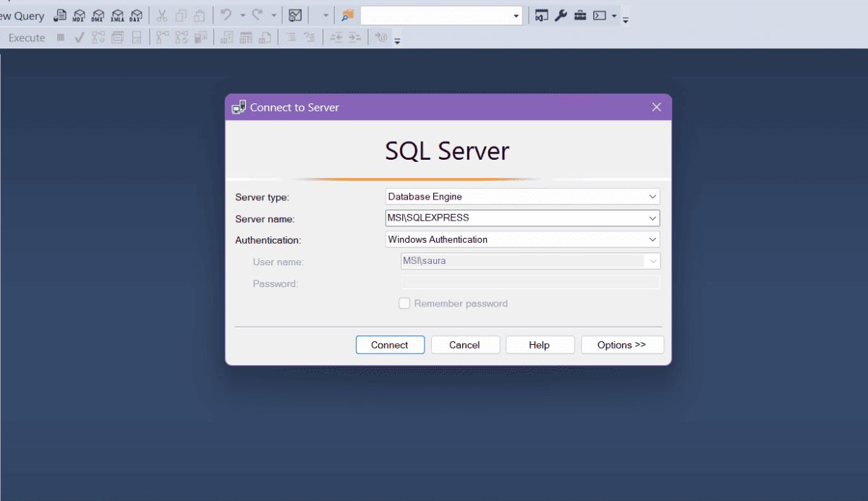Toggle the Remember password checkbox
Image resolution: width=868 pixels, height=501 pixels.
point(404,304)
